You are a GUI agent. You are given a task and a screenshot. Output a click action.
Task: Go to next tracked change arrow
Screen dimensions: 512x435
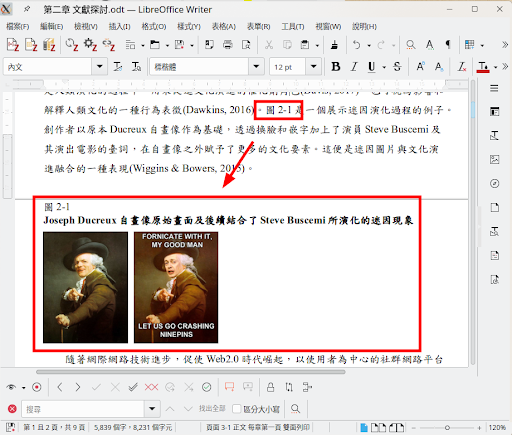click(78, 387)
